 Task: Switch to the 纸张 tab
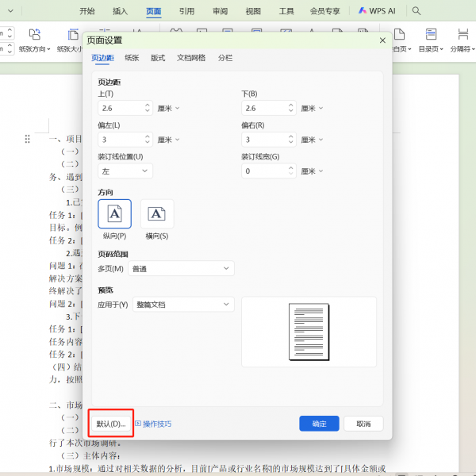[132, 58]
